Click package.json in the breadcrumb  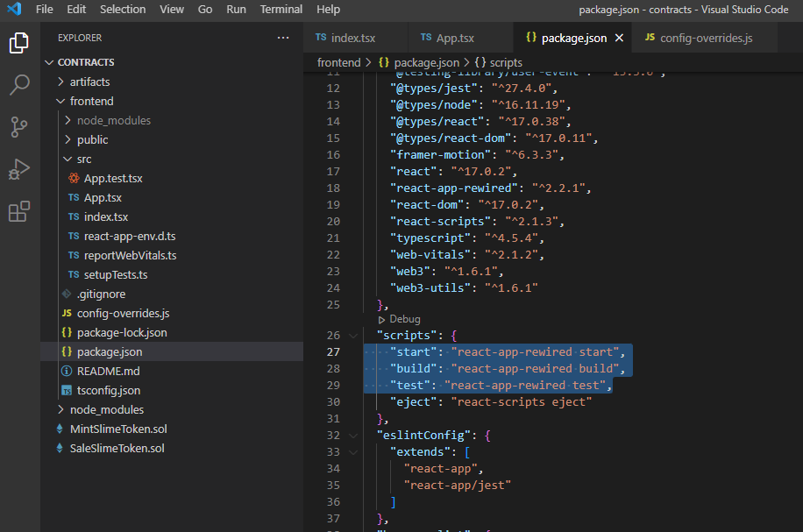coord(427,62)
